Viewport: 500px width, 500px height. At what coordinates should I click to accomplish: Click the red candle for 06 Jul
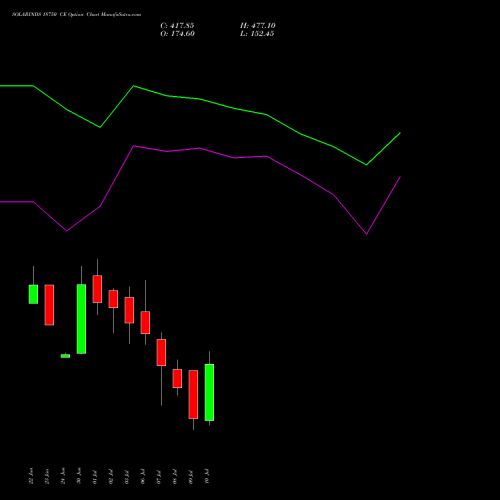click(x=145, y=322)
